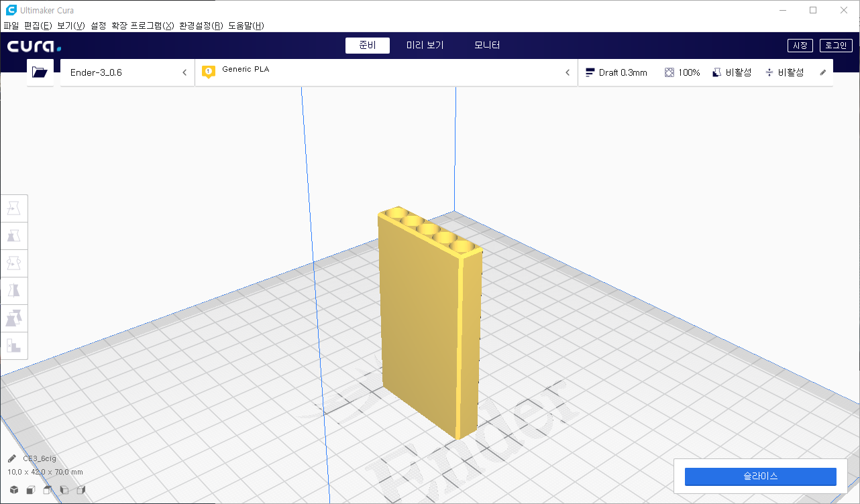Click the 100% infill value
The width and height of the screenshot is (860, 504).
coord(689,72)
